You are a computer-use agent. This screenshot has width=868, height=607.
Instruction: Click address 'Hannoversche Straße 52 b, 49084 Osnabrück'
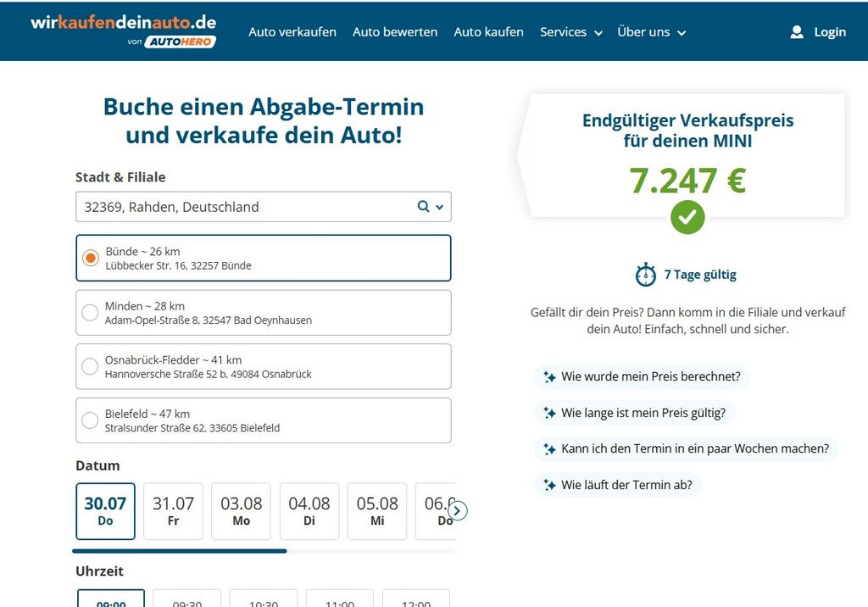tap(209, 375)
